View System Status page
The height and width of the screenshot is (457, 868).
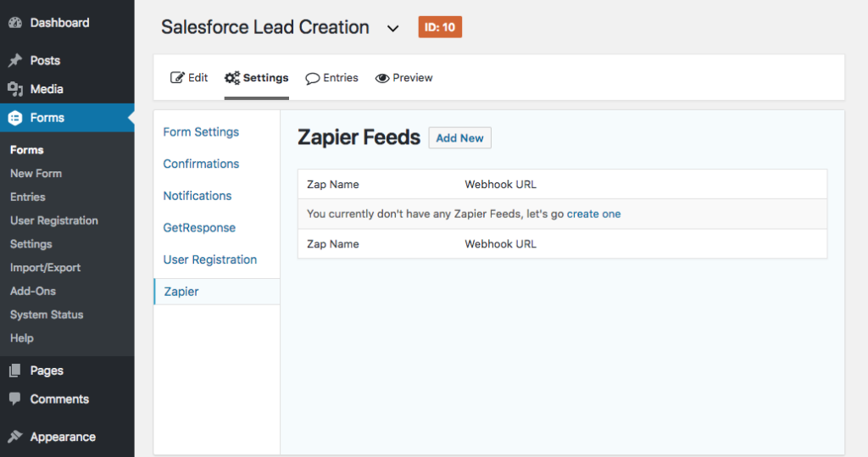coord(47,315)
